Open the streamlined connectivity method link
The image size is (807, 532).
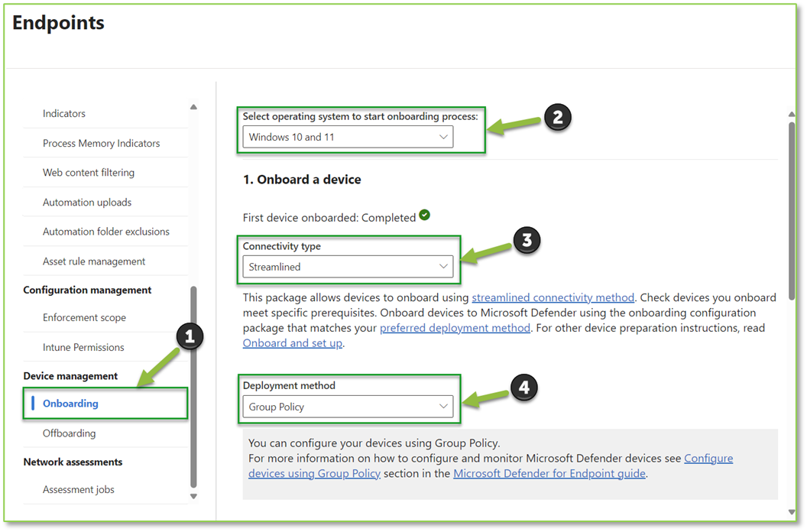(x=553, y=297)
